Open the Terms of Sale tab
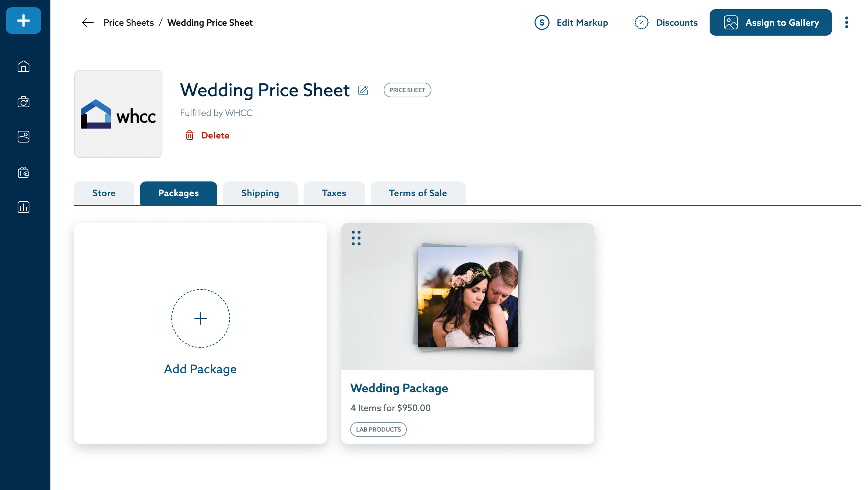This screenshot has height=490, width=868. (x=418, y=193)
